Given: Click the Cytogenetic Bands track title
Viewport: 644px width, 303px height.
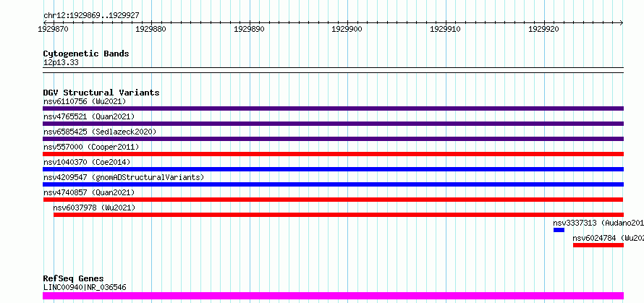Looking at the screenshot, I should coord(86,54).
